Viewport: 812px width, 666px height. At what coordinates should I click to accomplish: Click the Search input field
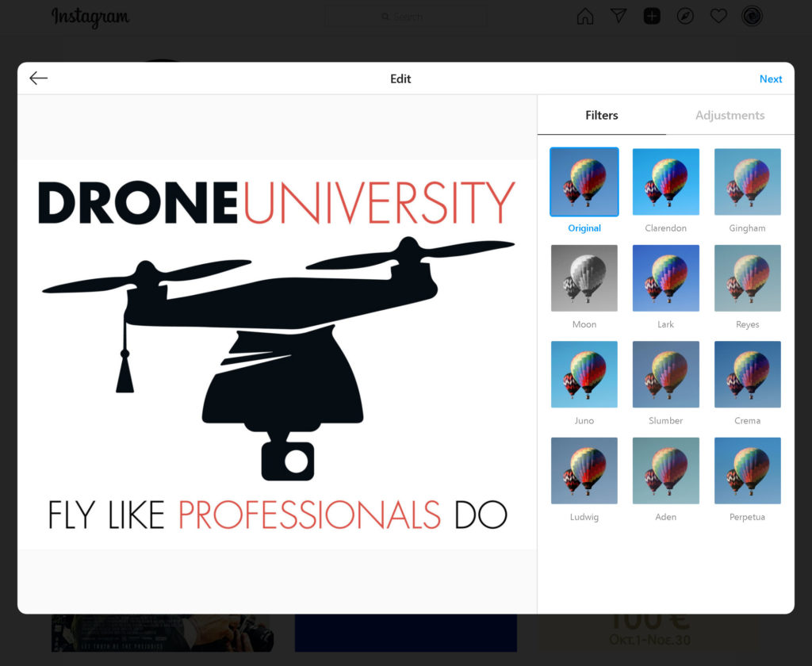click(x=406, y=17)
